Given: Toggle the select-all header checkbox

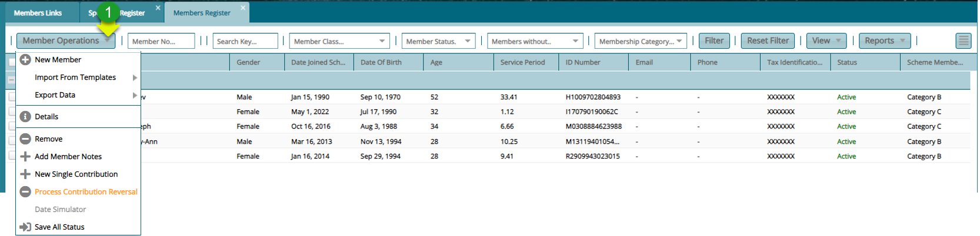Looking at the screenshot, I should click(x=12, y=62).
